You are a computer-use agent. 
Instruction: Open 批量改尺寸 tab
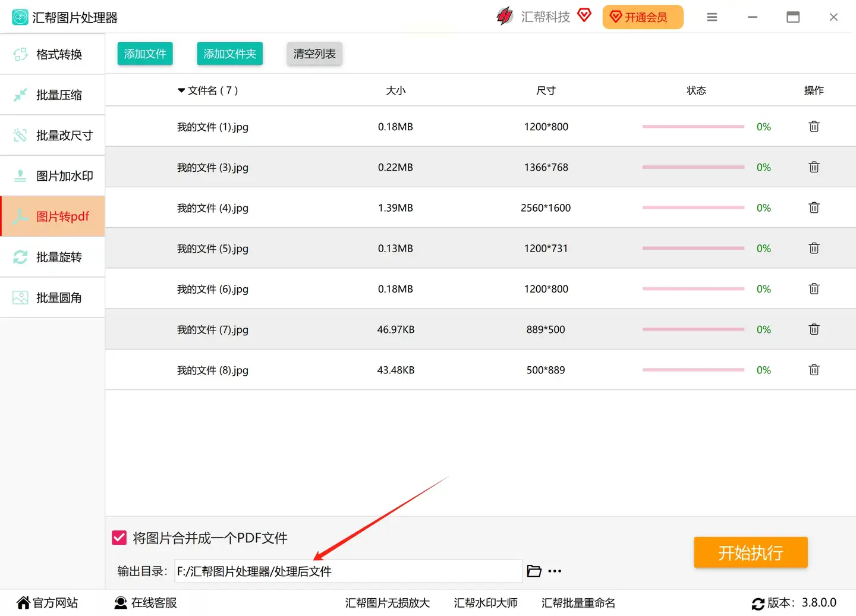pyautogui.click(x=52, y=135)
